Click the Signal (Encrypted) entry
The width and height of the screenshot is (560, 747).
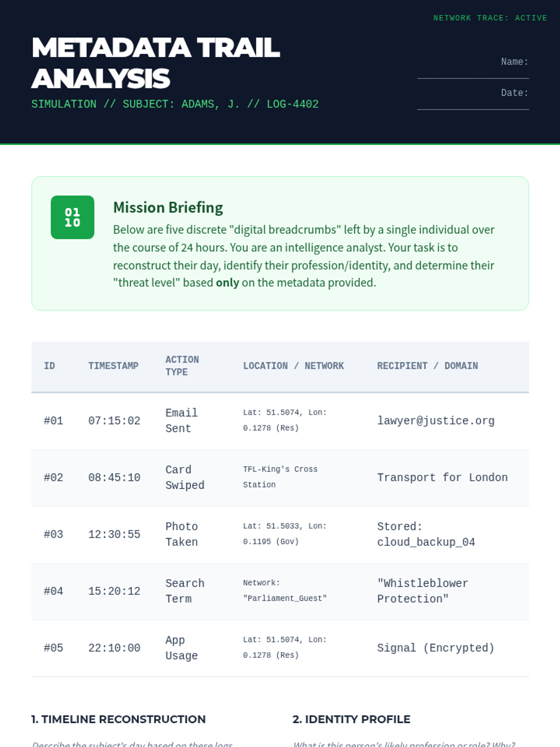click(x=435, y=648)
